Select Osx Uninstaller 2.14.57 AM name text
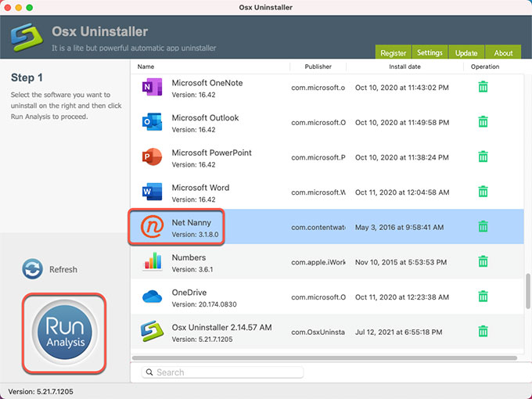This screenshot has height=399, width=532. coord(221,327)
